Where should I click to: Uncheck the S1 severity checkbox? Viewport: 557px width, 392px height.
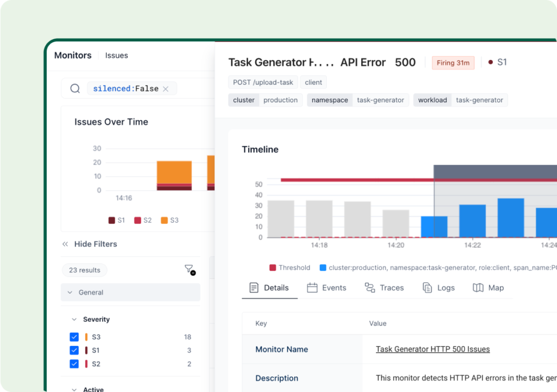point(75,351)
